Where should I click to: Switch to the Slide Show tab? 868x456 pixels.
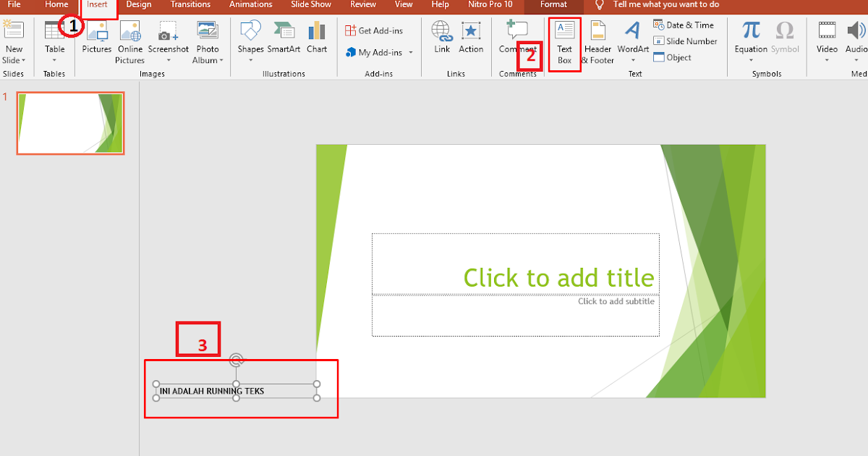312,4
